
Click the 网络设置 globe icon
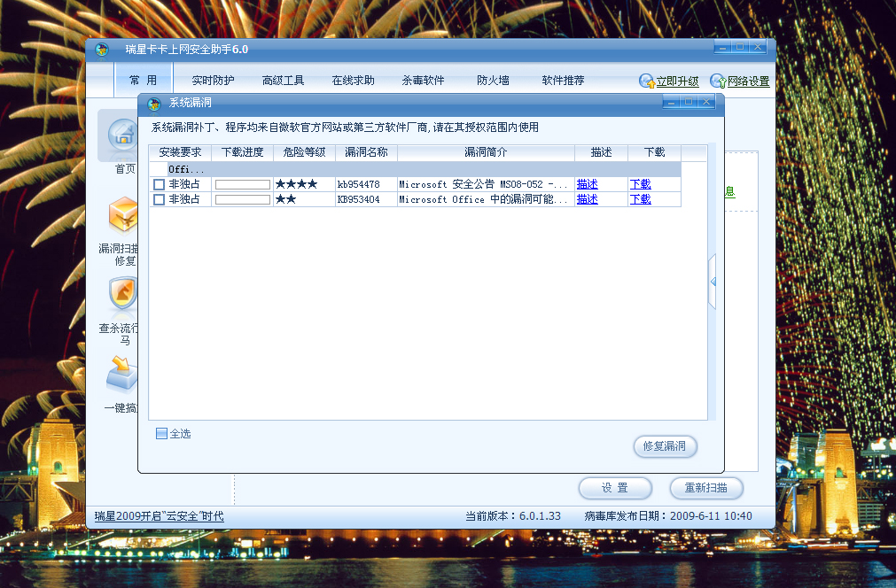click(x=718, y=81)
